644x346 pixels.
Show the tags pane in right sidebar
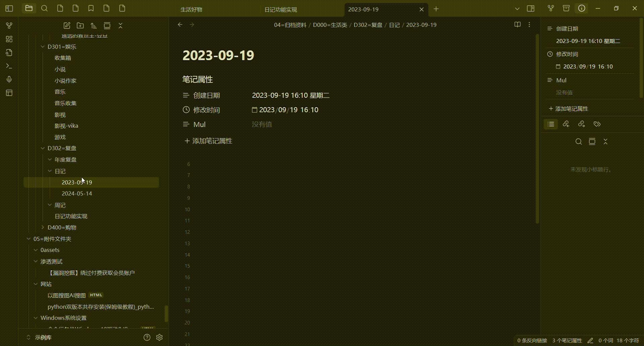coord(597,124)
